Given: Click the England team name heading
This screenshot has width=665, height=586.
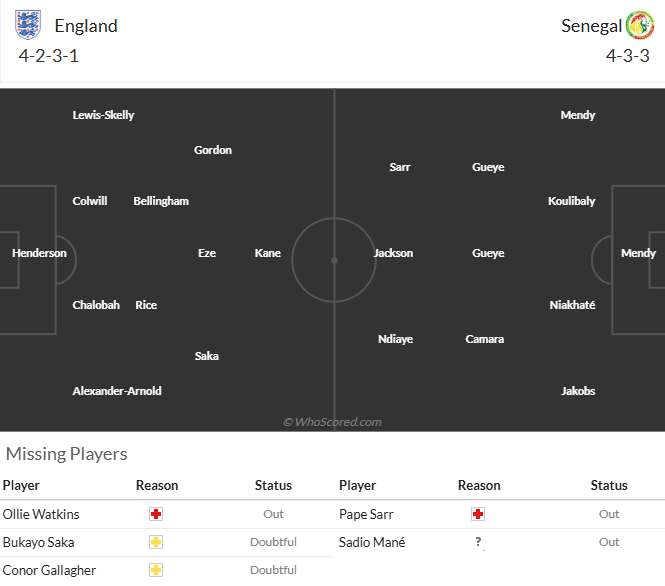Looking at the screenshot, I should (86, 26).
